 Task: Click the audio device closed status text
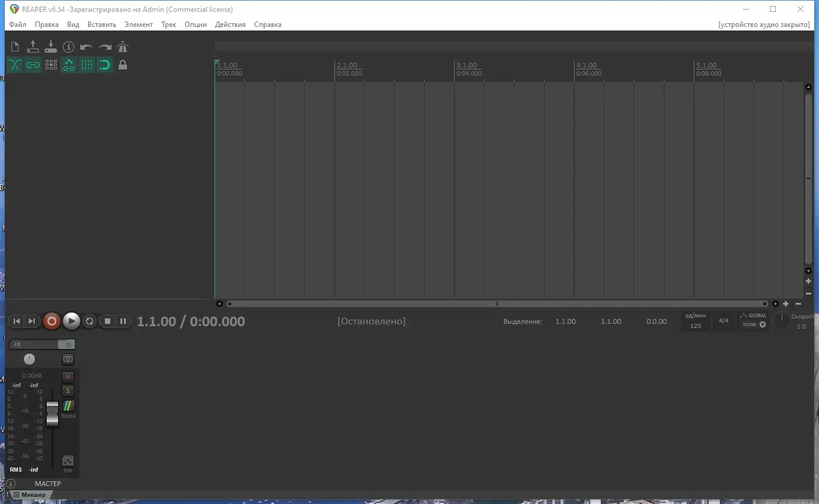[x=764, y=25]
